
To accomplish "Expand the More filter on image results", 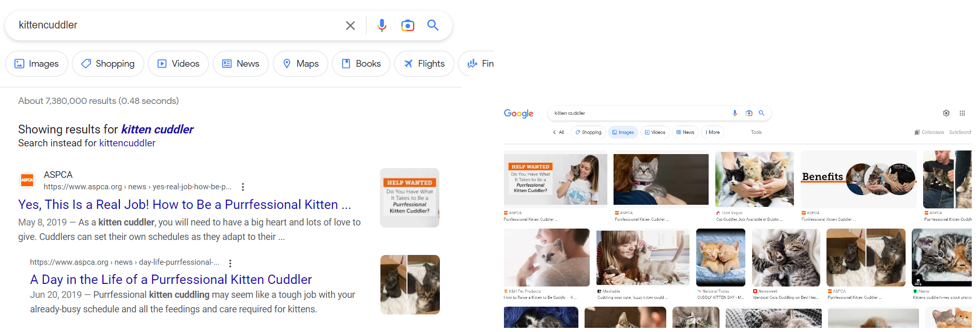I will point(712,132).
